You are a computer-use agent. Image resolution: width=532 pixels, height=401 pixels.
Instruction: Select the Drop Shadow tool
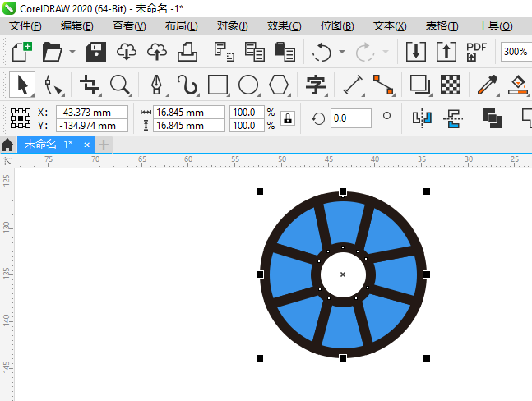(420, 85)
